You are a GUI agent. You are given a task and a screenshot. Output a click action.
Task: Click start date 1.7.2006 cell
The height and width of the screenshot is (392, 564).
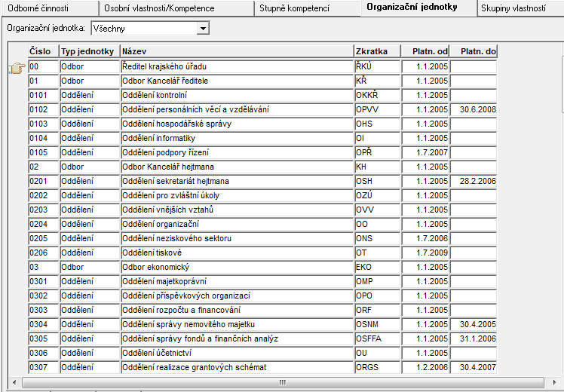[x=425, y=238]
